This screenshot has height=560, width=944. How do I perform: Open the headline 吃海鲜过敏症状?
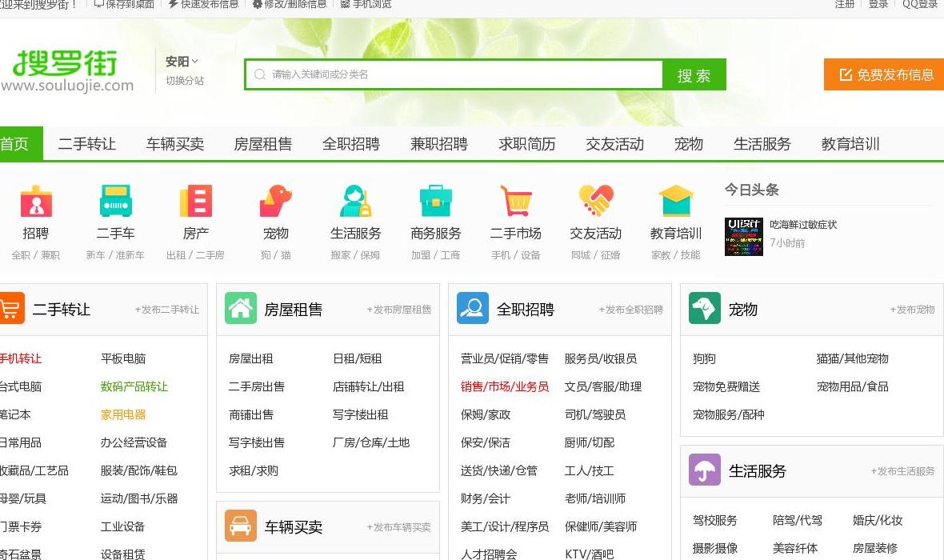(803, 225)
